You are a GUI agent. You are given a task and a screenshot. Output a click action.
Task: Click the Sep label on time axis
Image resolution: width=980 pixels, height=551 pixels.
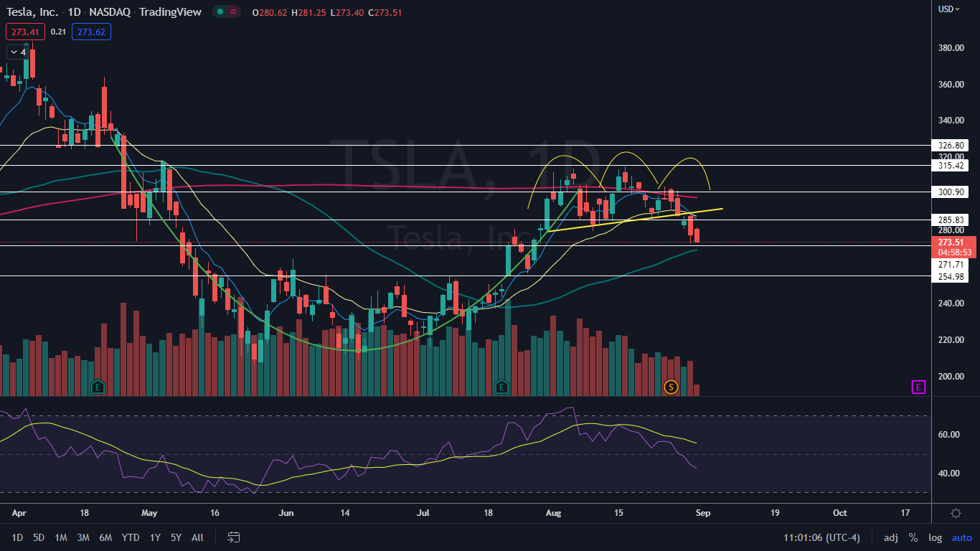(702, 513)
